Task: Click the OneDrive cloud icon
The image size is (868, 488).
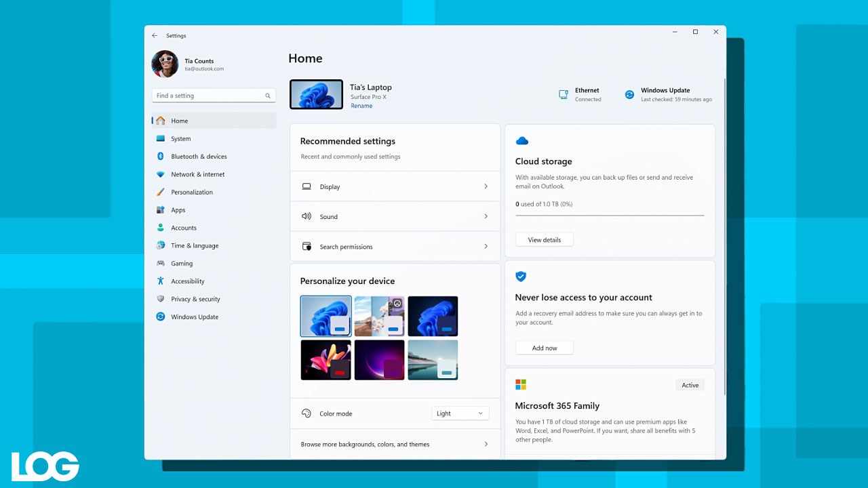Action: tap(522, 141)
